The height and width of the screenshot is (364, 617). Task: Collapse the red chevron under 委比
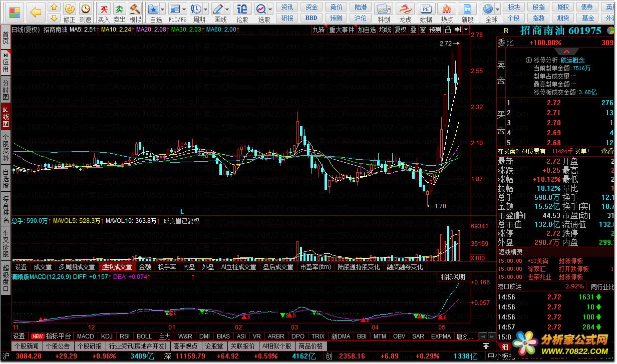566,52
